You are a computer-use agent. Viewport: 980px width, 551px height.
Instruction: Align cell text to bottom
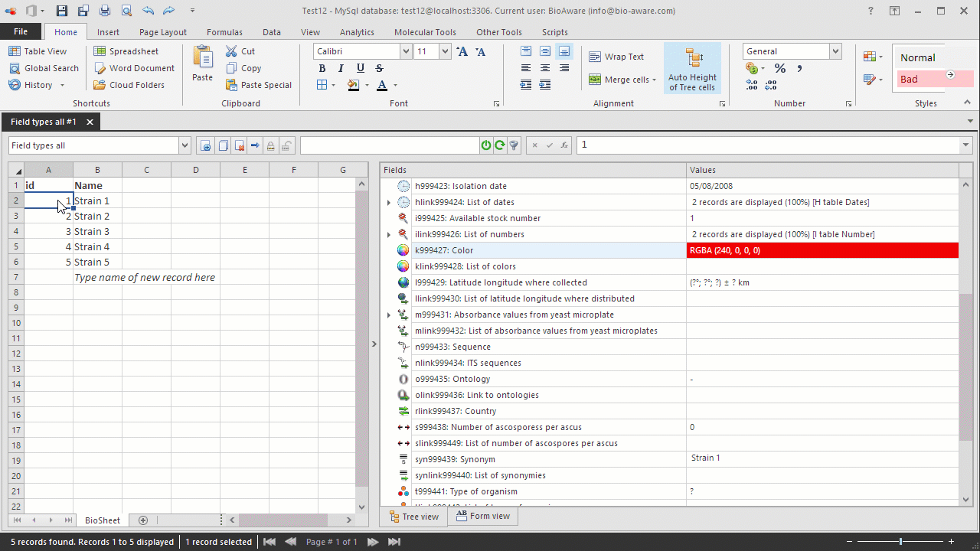coord(564,51)
